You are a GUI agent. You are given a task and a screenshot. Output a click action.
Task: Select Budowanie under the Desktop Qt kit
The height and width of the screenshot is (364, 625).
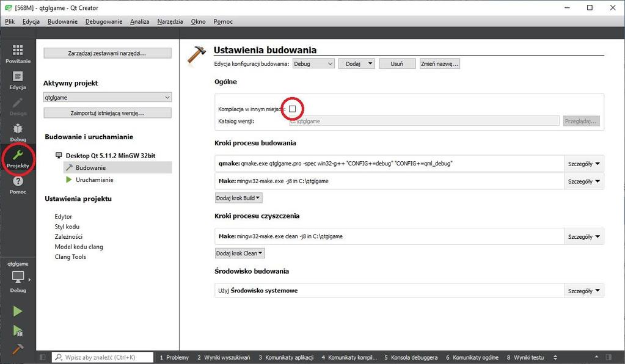click(x=117, y=168)
